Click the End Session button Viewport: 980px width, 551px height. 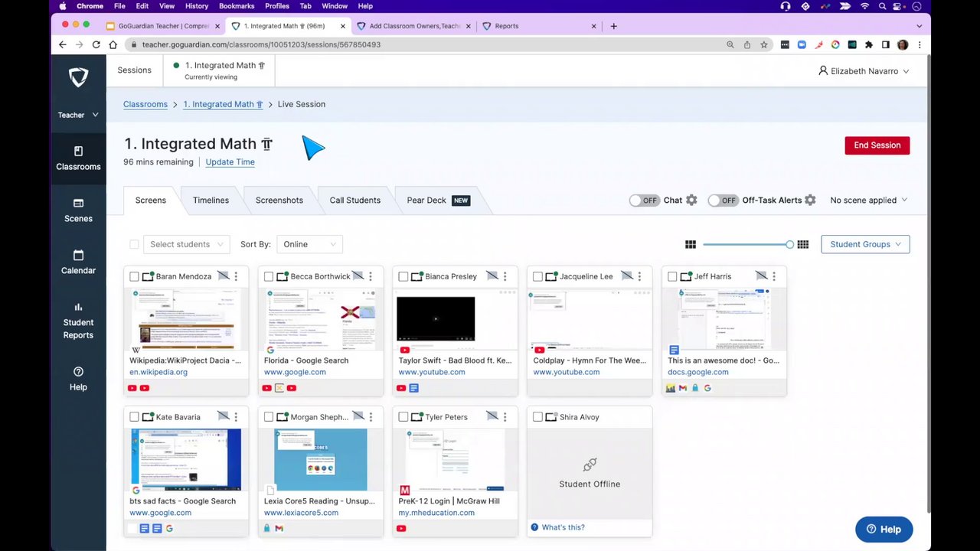(x=877, y=145)
